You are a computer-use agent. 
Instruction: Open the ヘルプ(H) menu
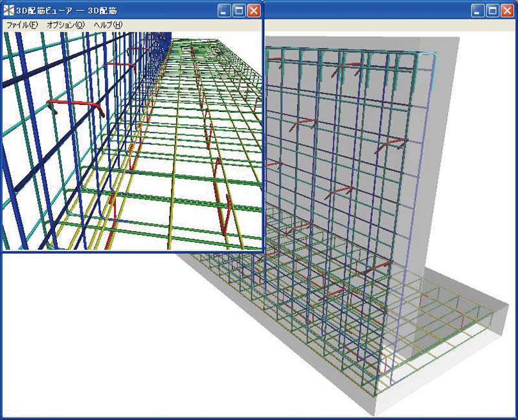coord(108,25)
